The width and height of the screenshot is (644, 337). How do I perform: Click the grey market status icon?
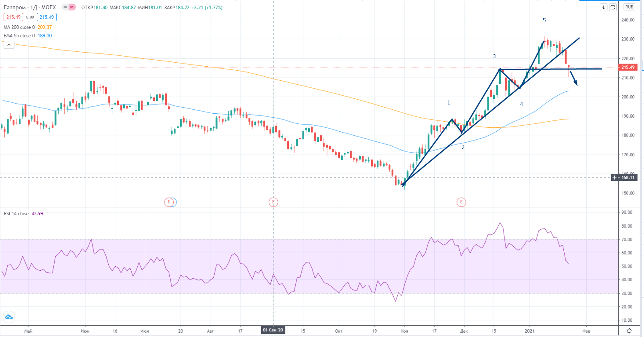(65, 7)
